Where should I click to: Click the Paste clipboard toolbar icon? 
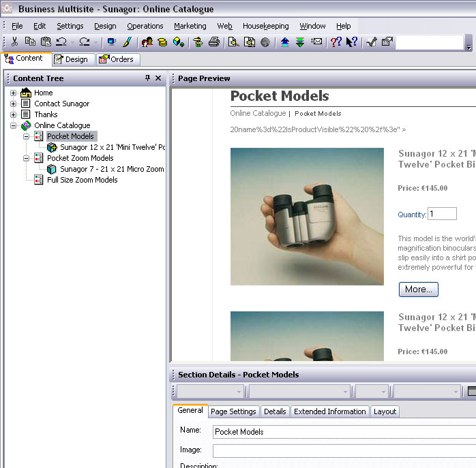[x=46, y=42]
